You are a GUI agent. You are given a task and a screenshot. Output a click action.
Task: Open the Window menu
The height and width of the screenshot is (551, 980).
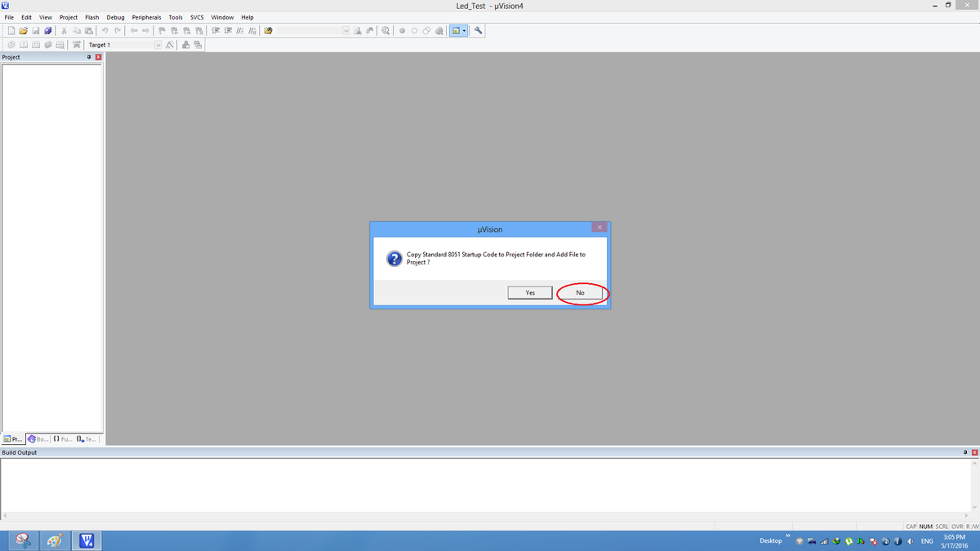click(x=222, y=17)
